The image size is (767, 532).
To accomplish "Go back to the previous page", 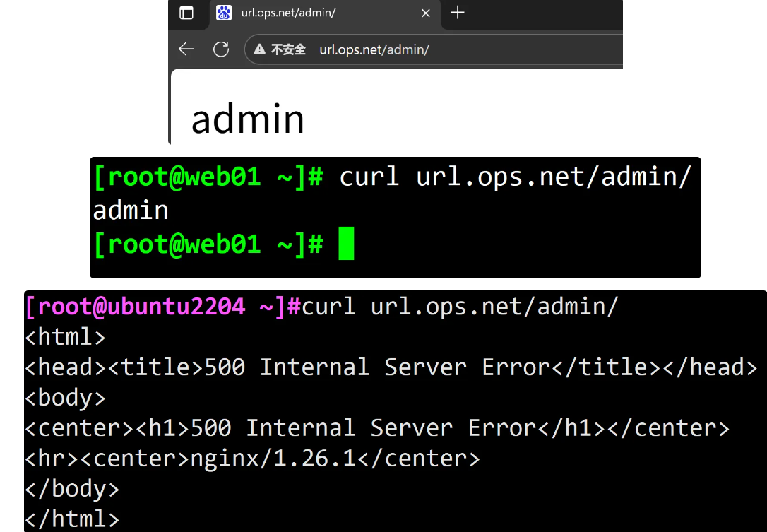I will [186, 49].
